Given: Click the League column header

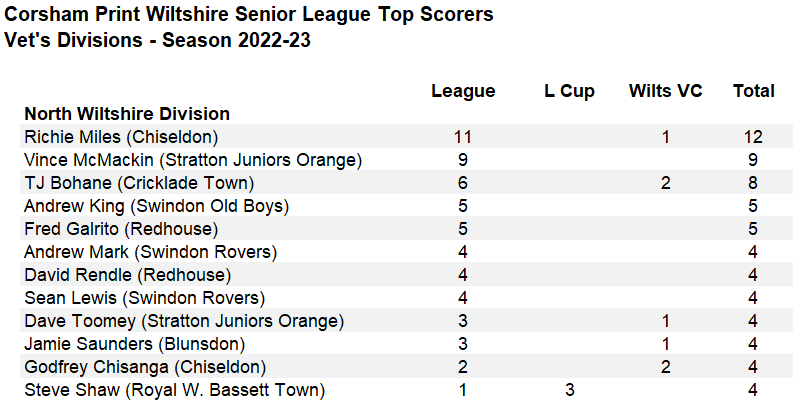Looking at the screenshot, I should (x=463, y=92).
